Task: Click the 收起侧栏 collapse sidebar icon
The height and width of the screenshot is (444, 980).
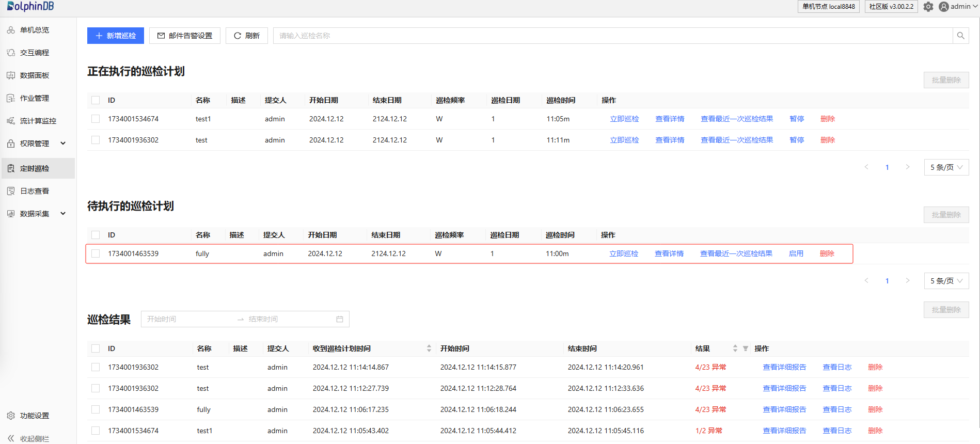Action: 11,438
